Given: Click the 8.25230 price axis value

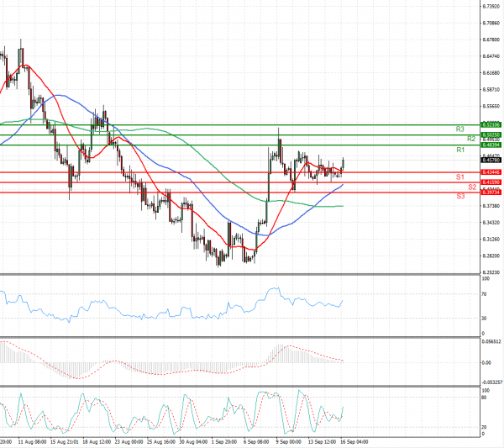Looking at the screenshot, I should (x=491, y=272).
